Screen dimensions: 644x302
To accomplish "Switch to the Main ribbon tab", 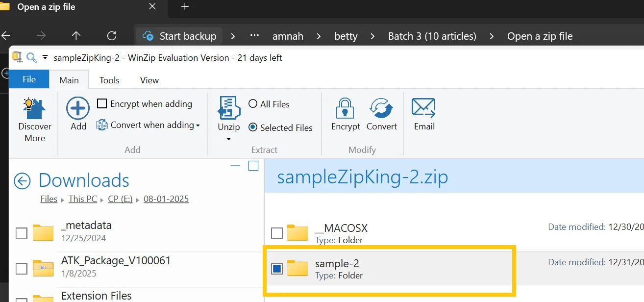I will (69, 80).
